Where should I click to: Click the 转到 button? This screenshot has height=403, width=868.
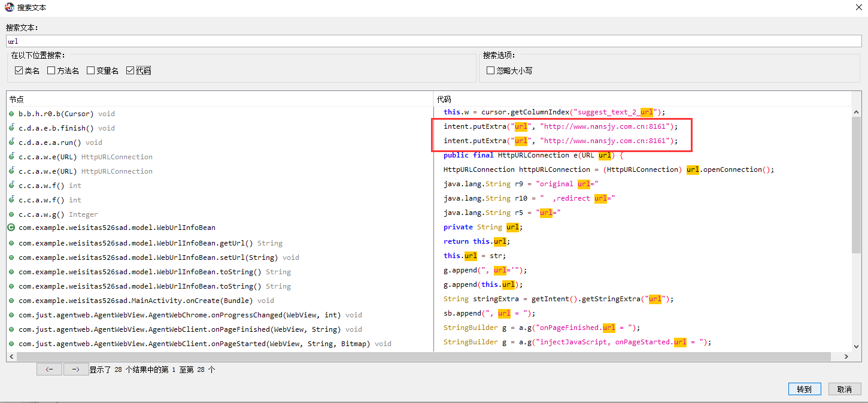click(x=805, y=389)
